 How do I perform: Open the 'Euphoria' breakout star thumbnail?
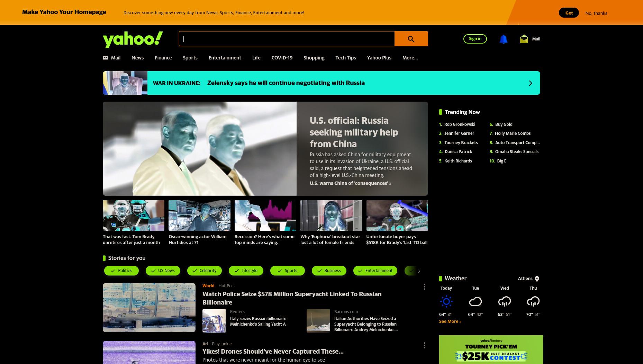[x=331, y=215]
